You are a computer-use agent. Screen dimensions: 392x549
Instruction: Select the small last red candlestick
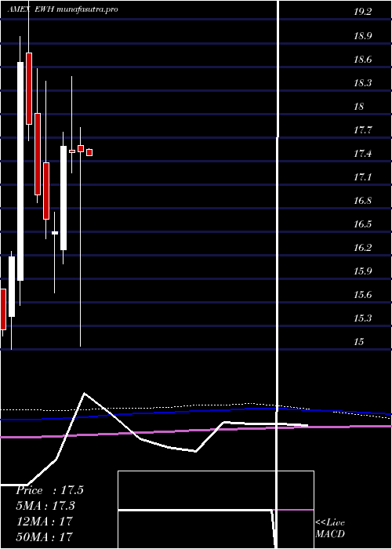pos(89,152)
